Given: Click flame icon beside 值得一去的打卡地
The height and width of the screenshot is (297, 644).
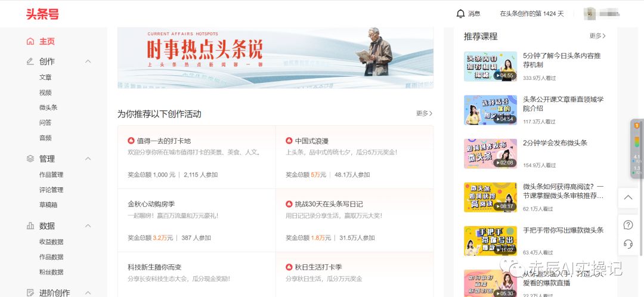Looking at the screenshot, I should (131, 141).
